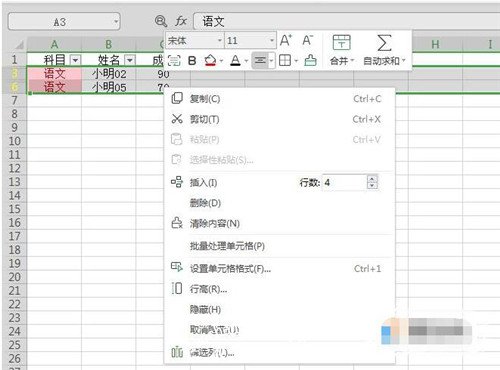Select column A header
Viewport: 500px width, 370px height.
pos(54,44)
